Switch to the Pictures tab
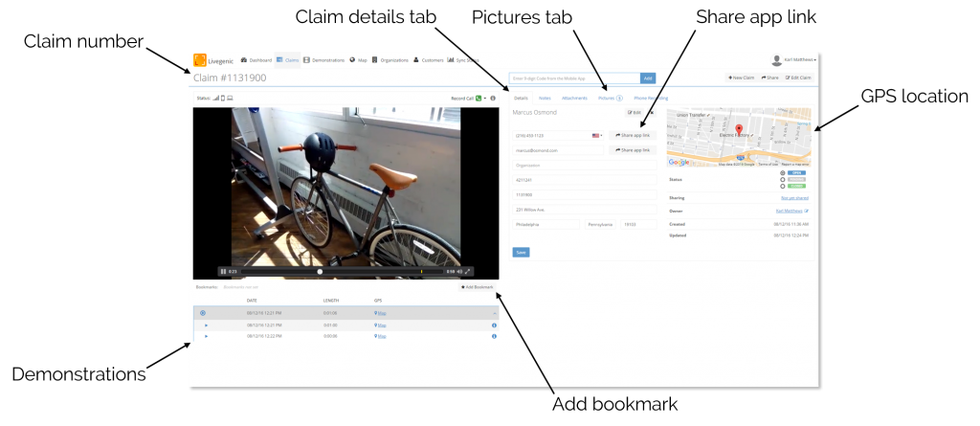This screenshot has height=426, width=980. pyautogui.click(x=609, y=98)
